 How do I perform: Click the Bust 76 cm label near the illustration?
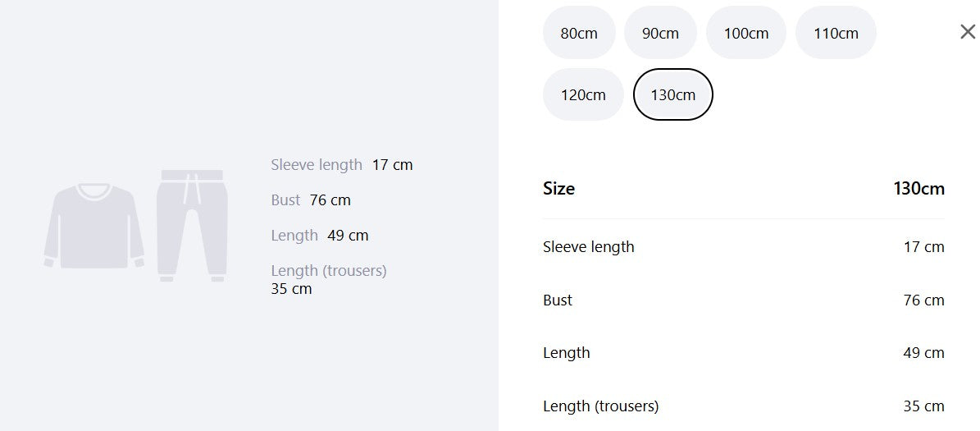click(x=311, y=200)
